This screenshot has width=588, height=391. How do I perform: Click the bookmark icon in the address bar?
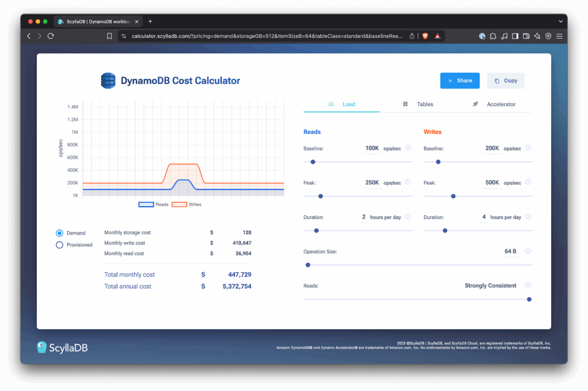tap(109, 36)
